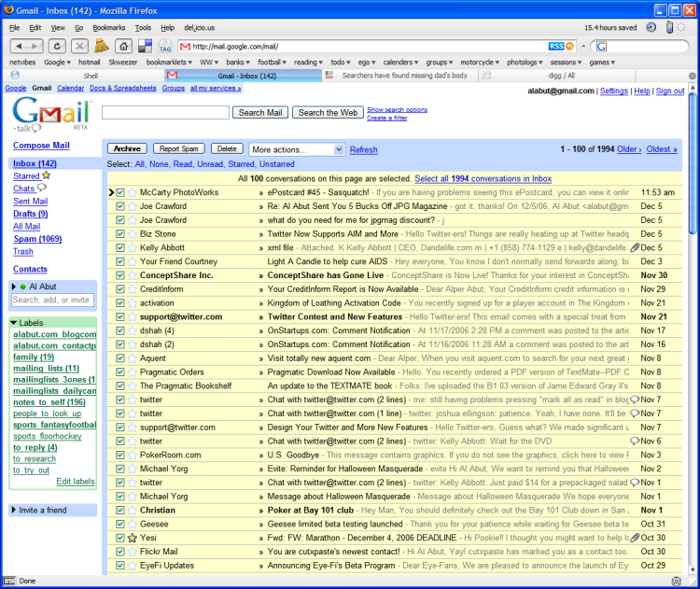
Task: Open the Spam (1069) folder
Action: click(x=37, y=239)
